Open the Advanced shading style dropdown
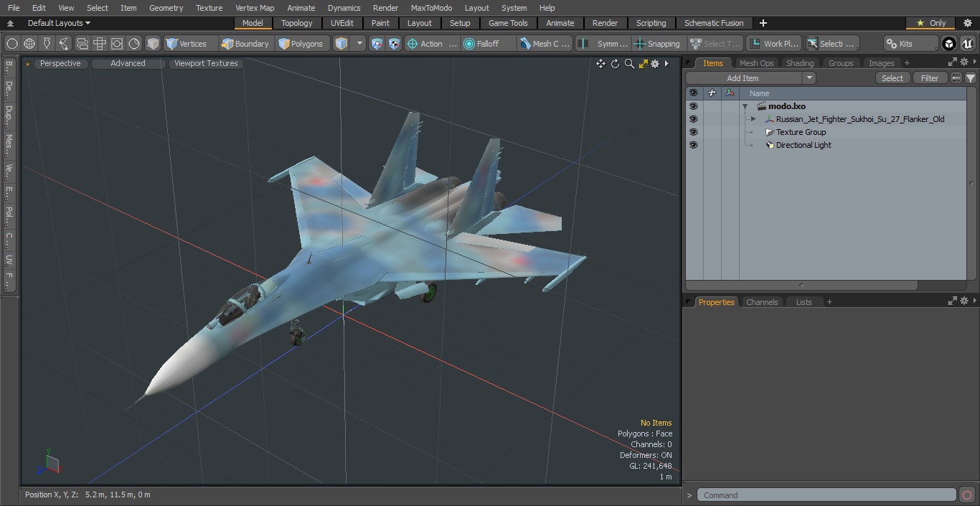The height and width of the screenshot is (506, 980). pos(128,63)
